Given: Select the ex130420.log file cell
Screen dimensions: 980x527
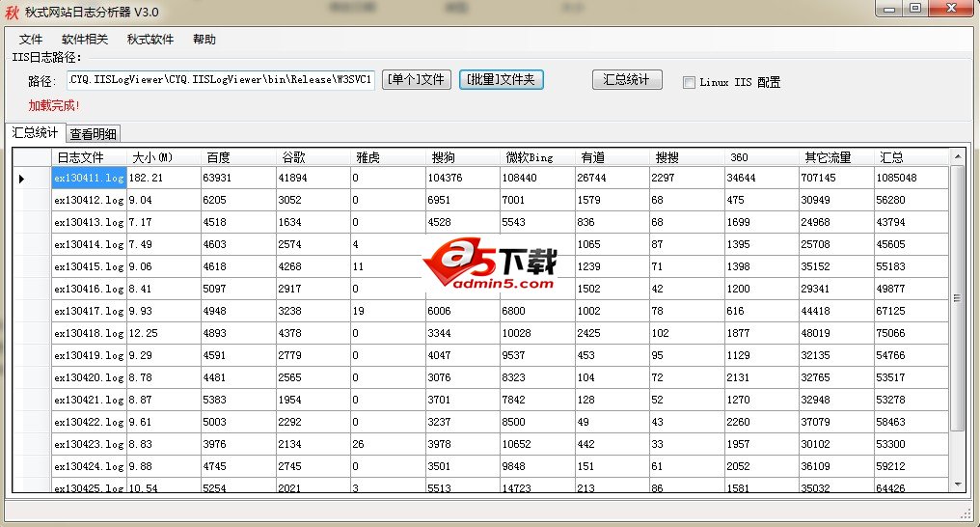Looking at the screenshot, I should pos(90,377).
